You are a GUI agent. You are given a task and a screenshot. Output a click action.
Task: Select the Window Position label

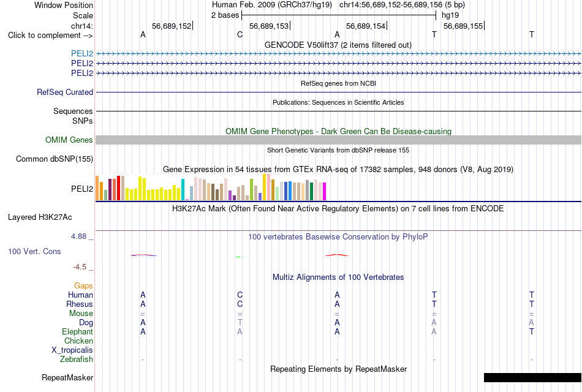(64, 5)
